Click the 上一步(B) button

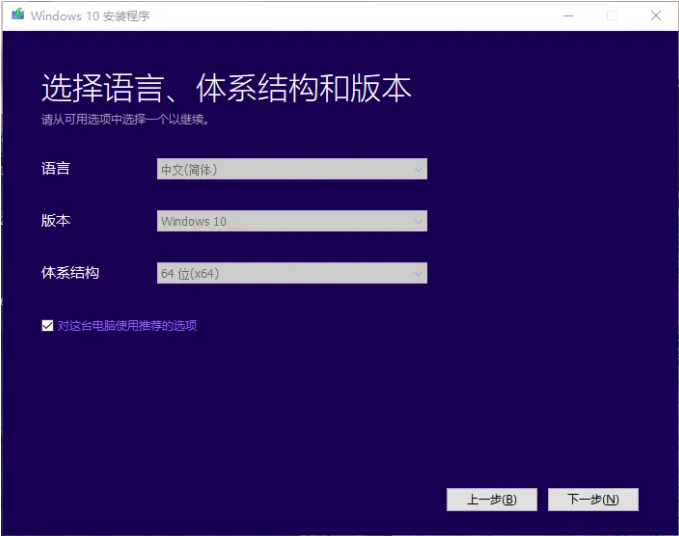491,500
